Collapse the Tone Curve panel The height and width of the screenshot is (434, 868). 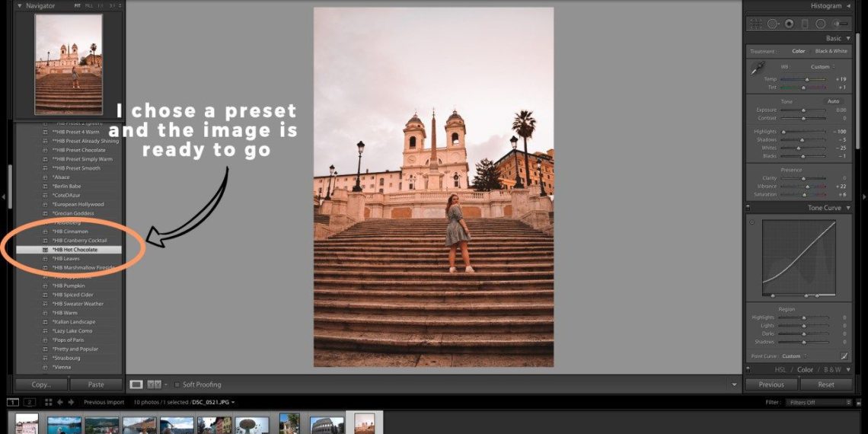(x=847, y=208)
